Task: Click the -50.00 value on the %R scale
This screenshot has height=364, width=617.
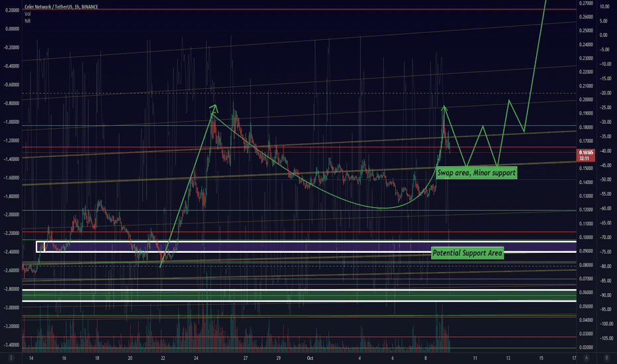Action: [x=606, y=179]
